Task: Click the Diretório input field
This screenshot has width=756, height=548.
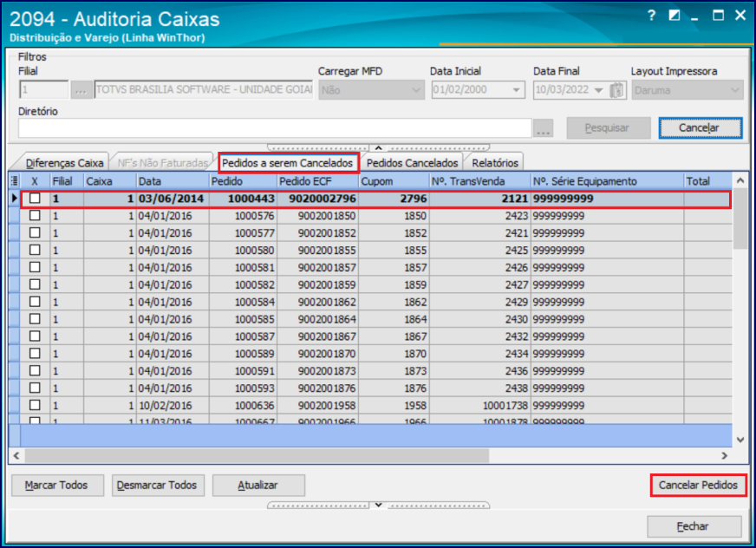Action: click(x=275, y=128)
